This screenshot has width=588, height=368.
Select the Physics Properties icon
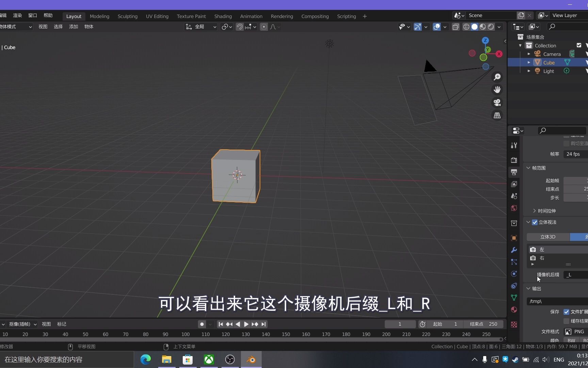[x=514, y=274]
